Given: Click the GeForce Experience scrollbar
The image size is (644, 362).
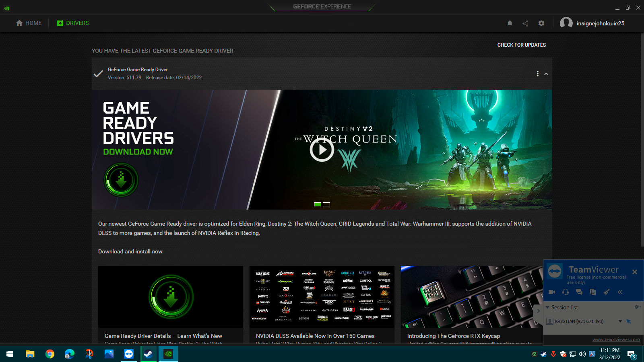Looking at the screenshot, I should pyautogui.click(x=642, y=140).
